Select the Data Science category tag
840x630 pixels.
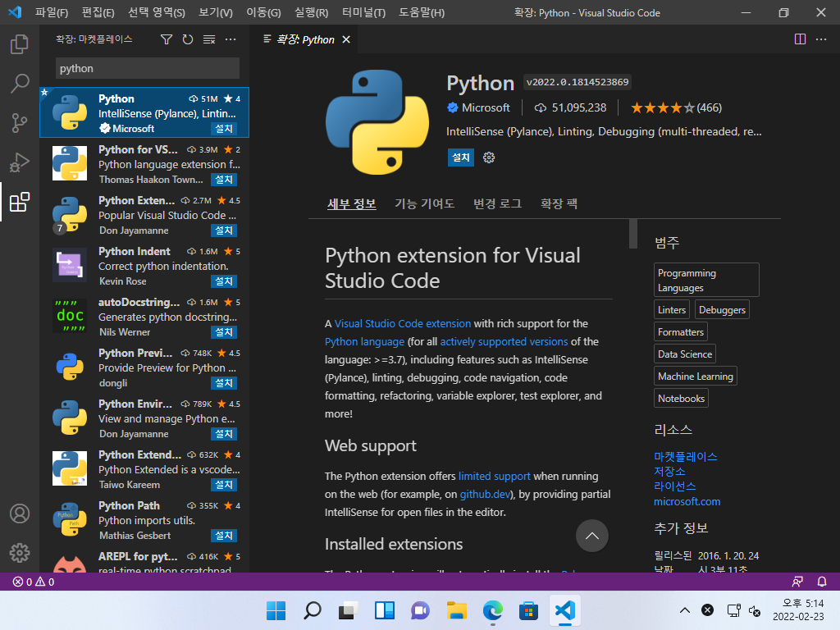[685, 354]
